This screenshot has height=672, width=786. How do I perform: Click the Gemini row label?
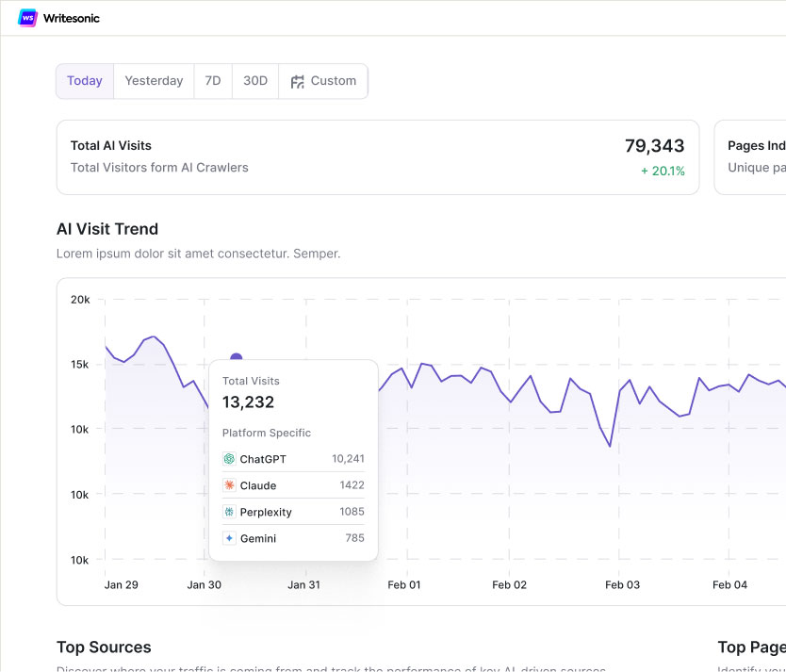[x=258, y=539]
